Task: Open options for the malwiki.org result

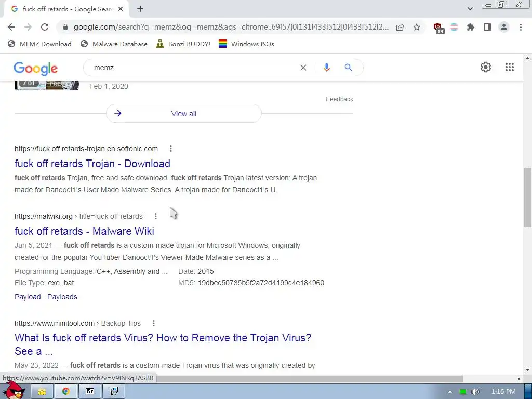Action: click(x=156, y=216)
